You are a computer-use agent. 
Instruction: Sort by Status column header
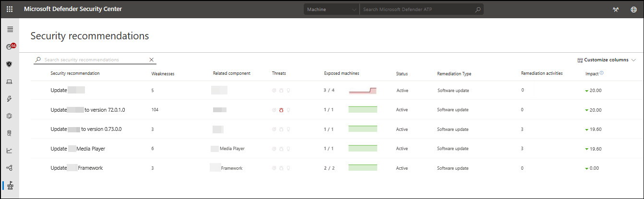click(402, 74)
